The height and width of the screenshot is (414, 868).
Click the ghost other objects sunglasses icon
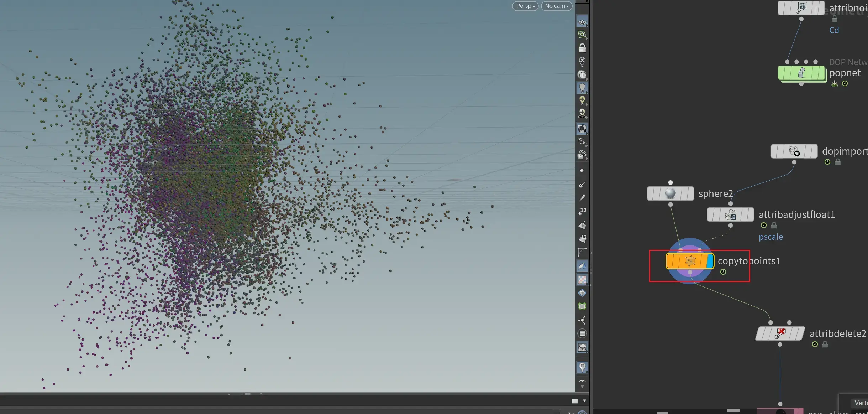point(582,141)
